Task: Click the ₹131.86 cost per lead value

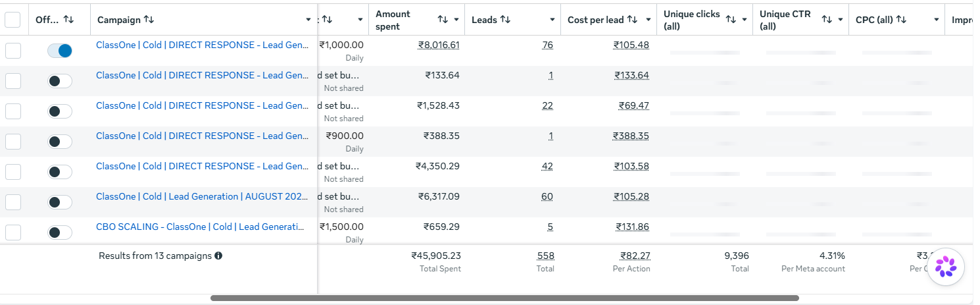Action: [632, 227]
